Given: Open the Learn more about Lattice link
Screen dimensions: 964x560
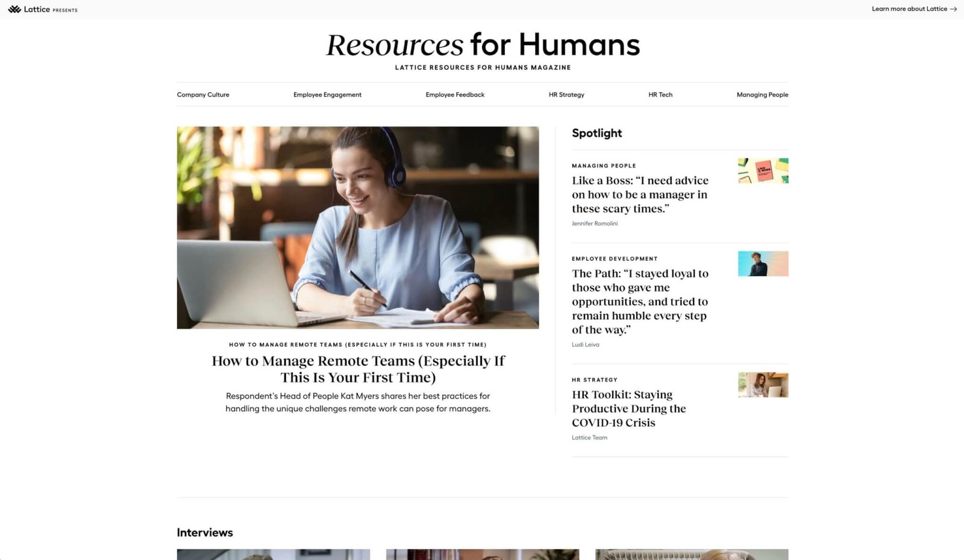Looking at the screenshot, I should click(914, 9).
